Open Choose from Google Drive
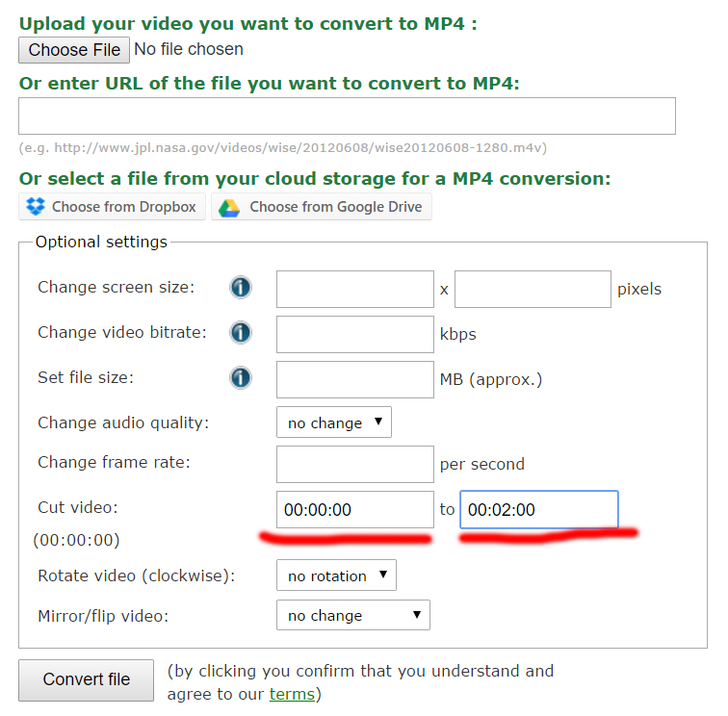This screenshot has width=728, height=716. tap(322, 207)
